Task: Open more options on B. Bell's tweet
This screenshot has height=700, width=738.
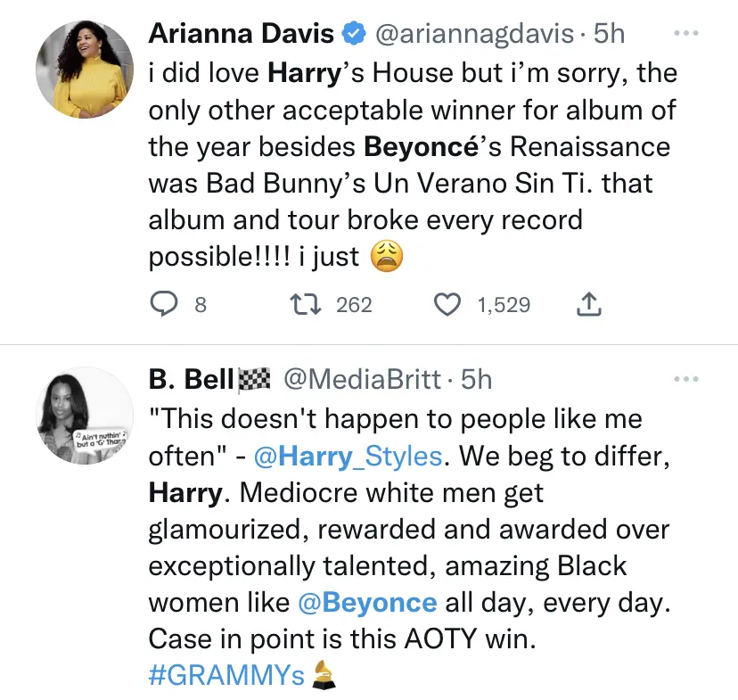Action: 685,379
